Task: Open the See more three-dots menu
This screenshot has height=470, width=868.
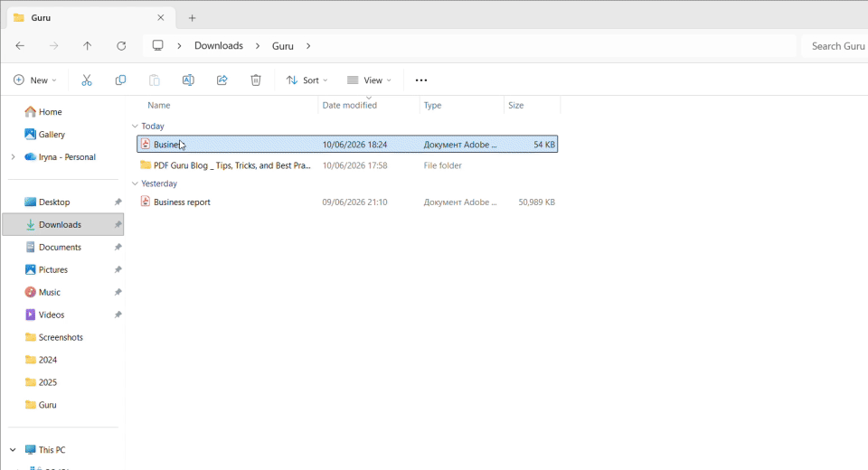Action: click(421, 80)
